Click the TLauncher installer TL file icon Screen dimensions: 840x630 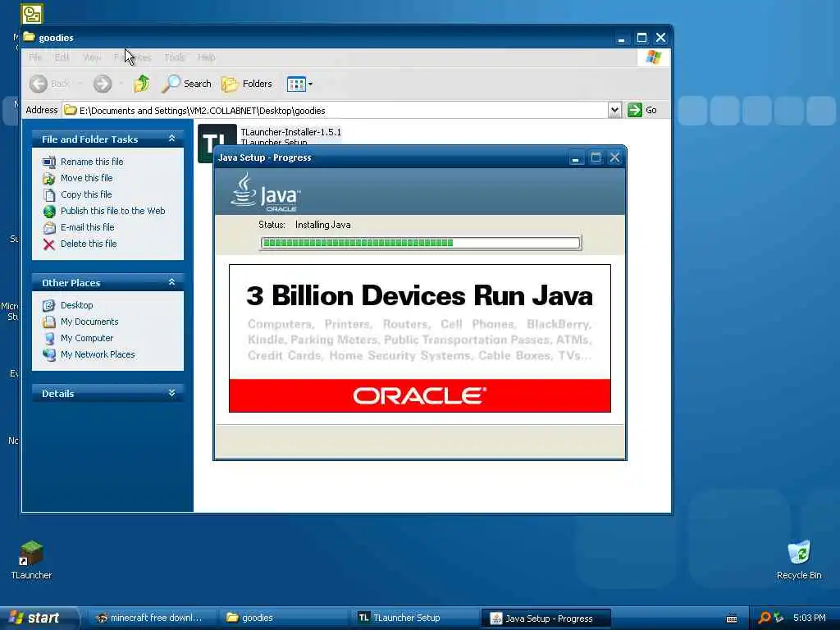217,135
